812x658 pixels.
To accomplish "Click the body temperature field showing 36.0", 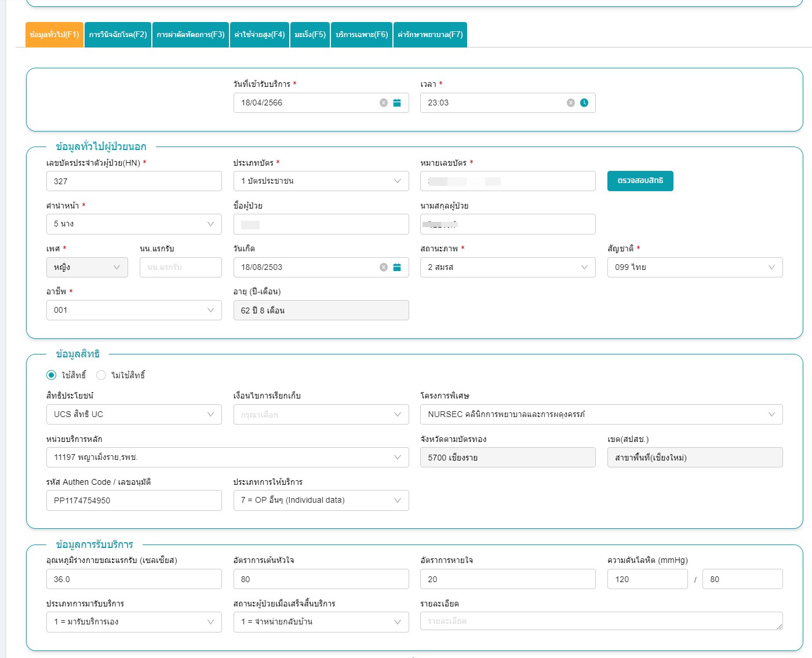I will [x=134, y=579].
